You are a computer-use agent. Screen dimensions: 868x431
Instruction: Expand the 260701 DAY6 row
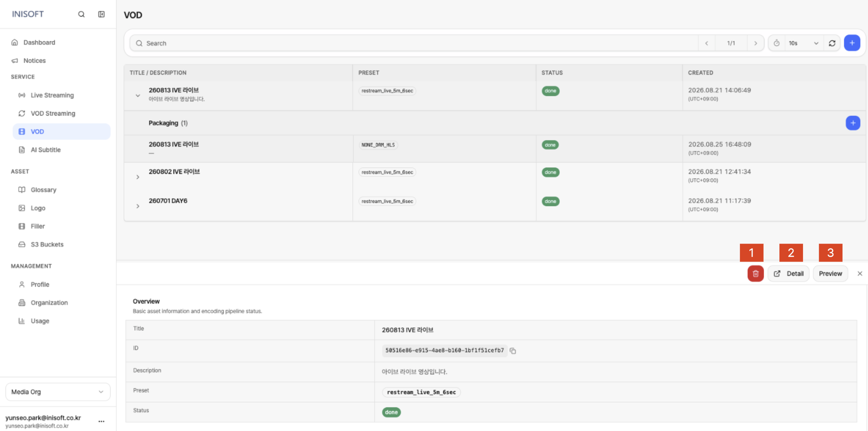click(138, 206)
